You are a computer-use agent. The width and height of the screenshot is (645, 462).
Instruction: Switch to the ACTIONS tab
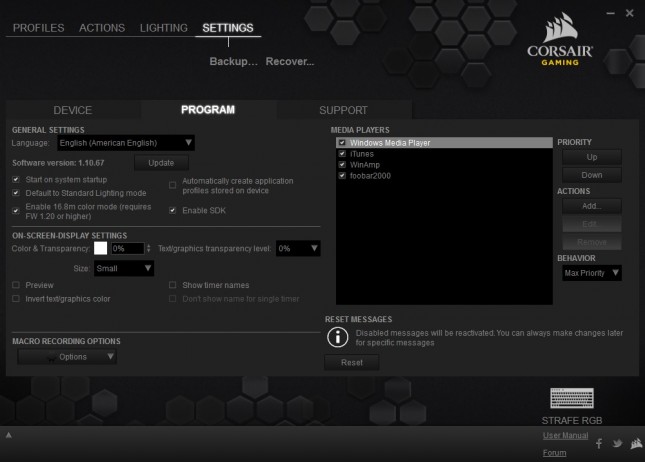coord(102,28)
